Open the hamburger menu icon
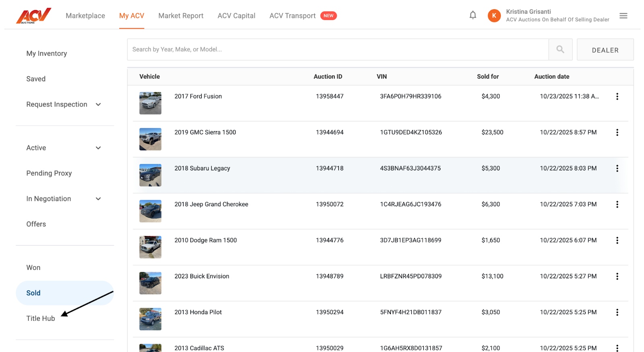Screen dimensions: 644x352 tap(623, 16)
